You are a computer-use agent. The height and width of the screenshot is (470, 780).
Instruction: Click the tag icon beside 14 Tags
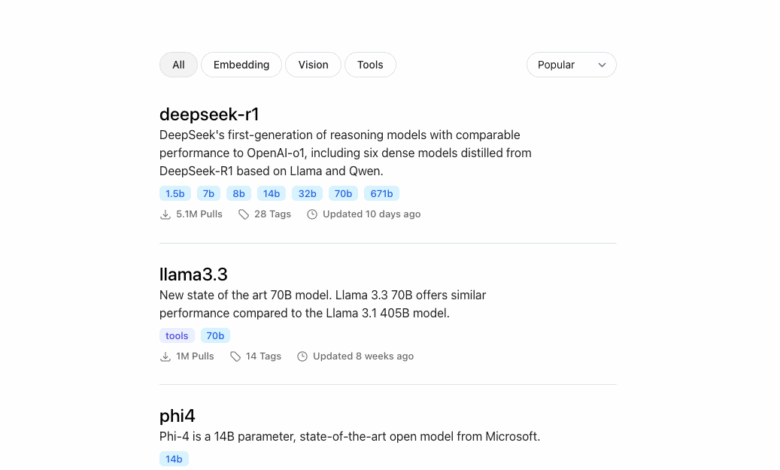click(x=235, y=357)
